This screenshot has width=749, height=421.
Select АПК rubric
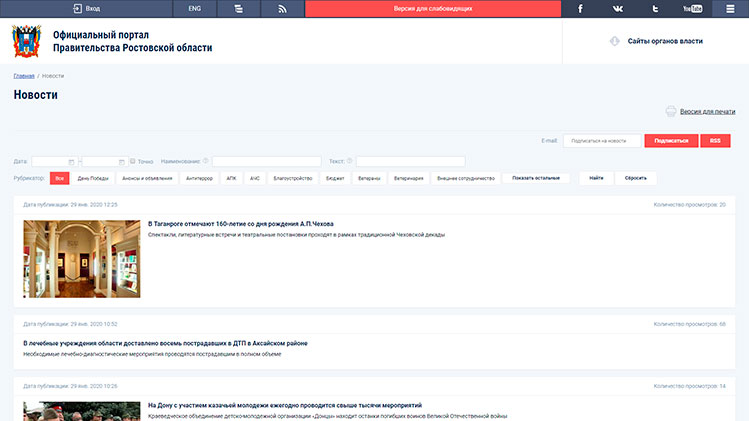(231, 178)
